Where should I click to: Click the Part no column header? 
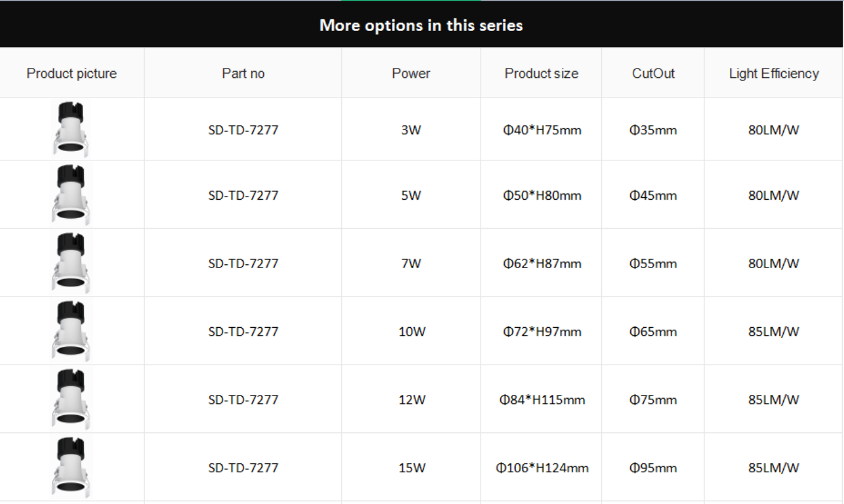[x=243, y=74]
